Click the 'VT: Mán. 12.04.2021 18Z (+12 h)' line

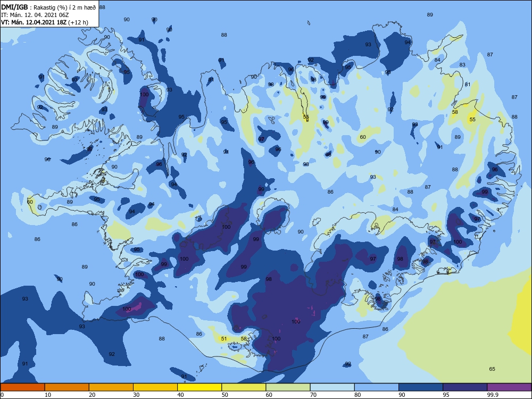45,22
